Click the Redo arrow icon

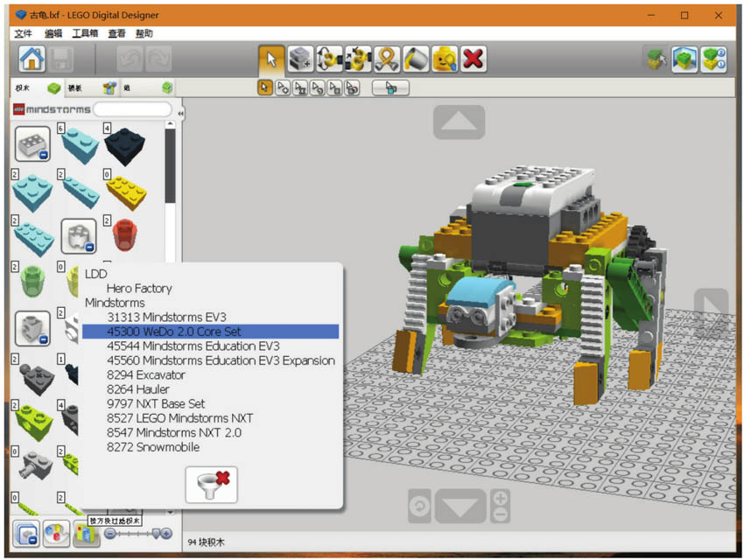158,59
